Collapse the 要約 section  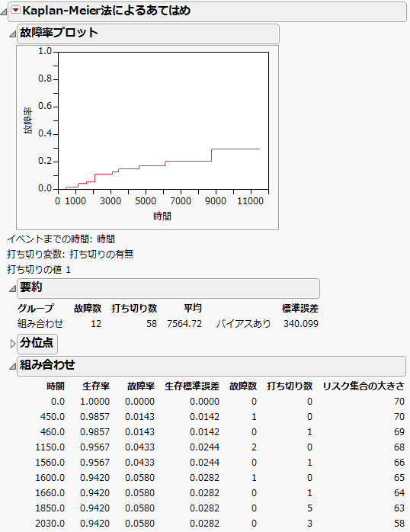click(12, 289)
